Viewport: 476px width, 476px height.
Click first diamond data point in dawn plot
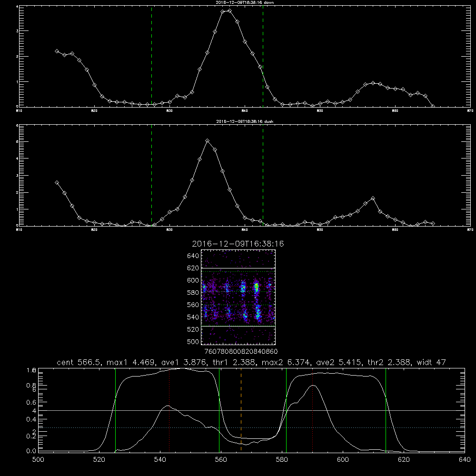click(57, 51)
